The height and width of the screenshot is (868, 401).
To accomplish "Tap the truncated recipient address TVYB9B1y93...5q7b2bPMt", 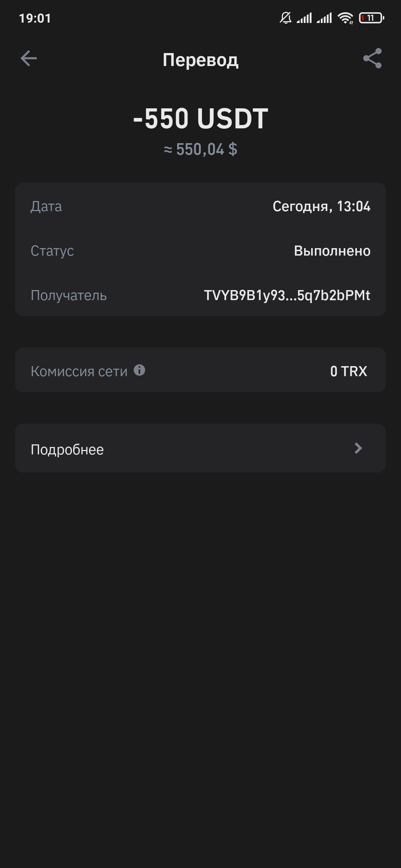I will pos(287,296).
